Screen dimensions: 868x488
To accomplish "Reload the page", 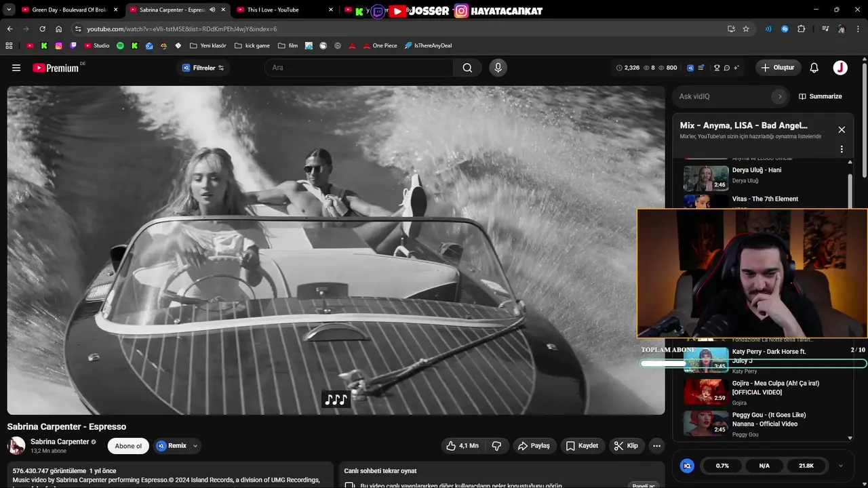I will 42,29.
